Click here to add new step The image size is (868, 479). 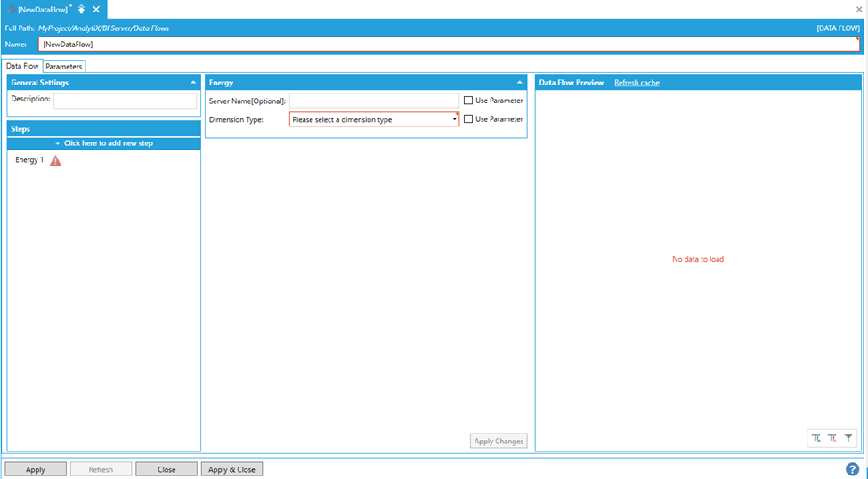pos(104,143)
